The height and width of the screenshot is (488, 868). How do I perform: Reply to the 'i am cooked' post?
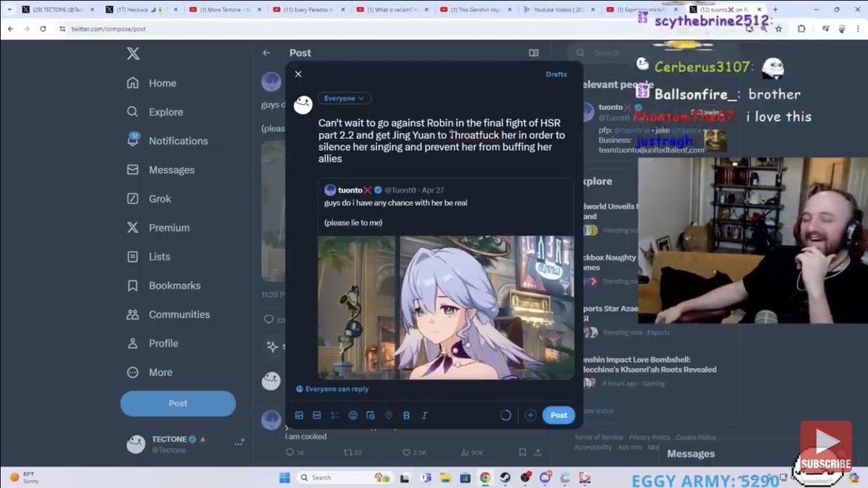point(294,453)
